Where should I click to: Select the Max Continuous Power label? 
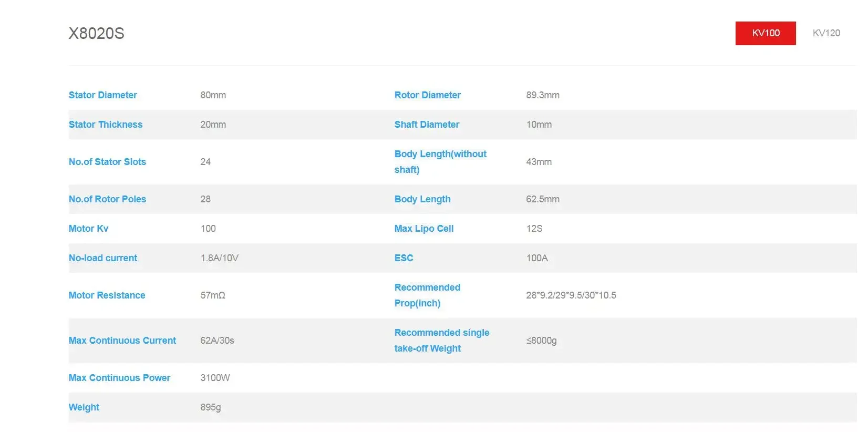click(x=119, y=378)
